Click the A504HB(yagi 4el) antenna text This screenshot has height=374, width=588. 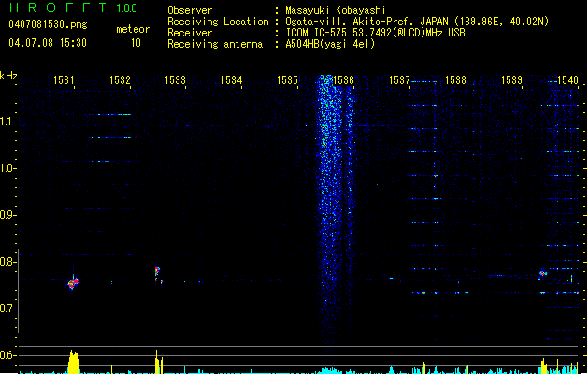pos(330,44)
